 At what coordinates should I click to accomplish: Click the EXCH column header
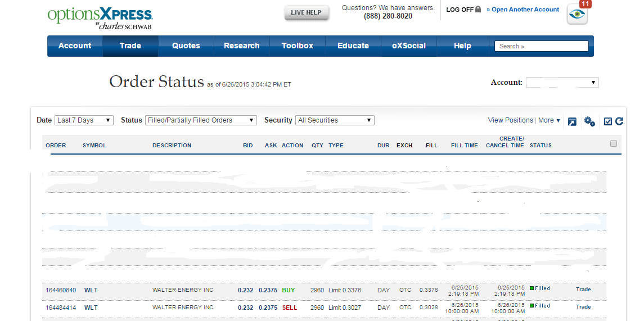pyautogui.click(x=404, y=145)
